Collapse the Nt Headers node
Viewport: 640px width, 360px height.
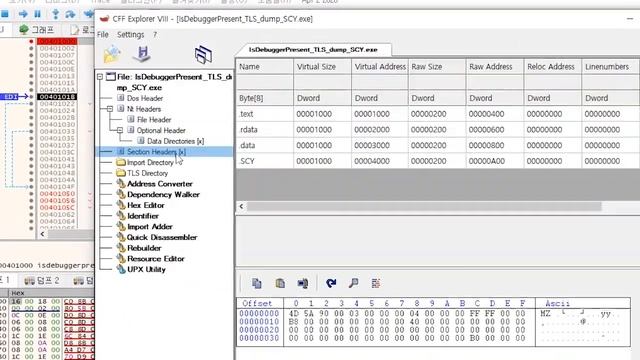pyautogui.click(x=110, y=109)
